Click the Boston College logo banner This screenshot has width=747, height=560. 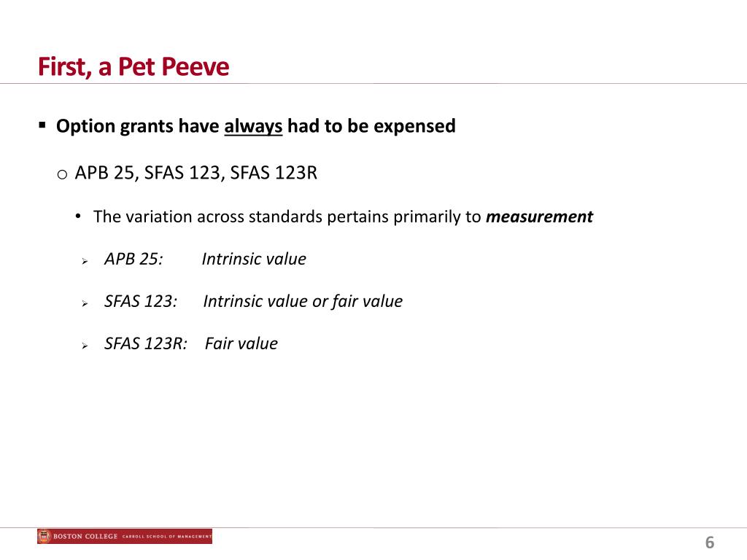125,536
